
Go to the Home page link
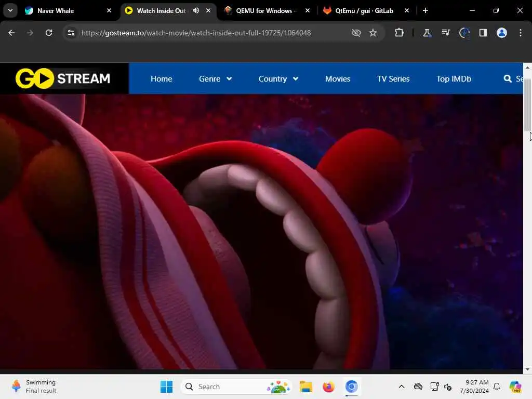point(162,79)
